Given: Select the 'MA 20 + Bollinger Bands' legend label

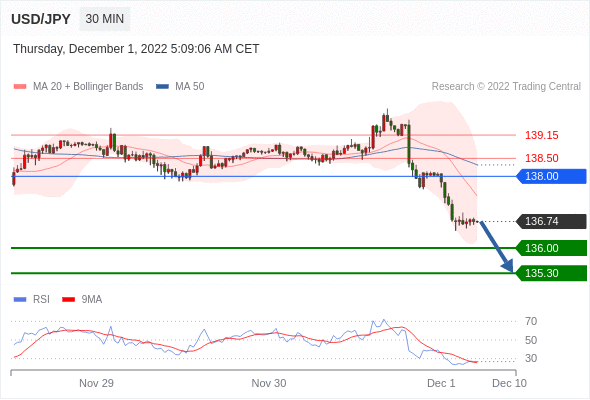Looking at the screenshot, I should (88, 87).
